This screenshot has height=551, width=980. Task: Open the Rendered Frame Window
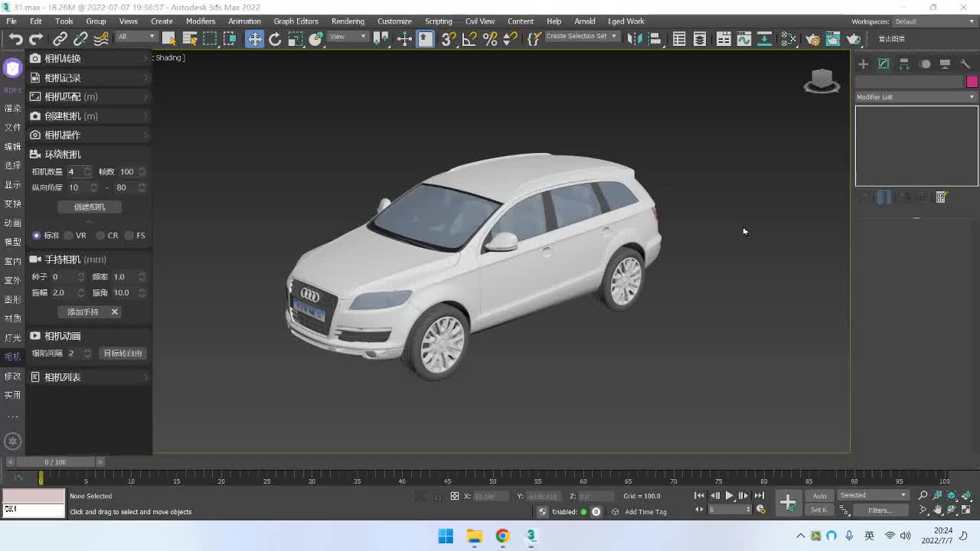point(833,39)
